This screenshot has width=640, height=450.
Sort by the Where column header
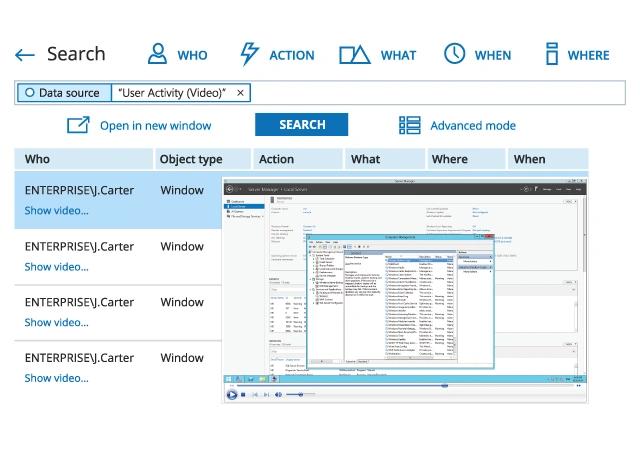click(x=466, y=159)
